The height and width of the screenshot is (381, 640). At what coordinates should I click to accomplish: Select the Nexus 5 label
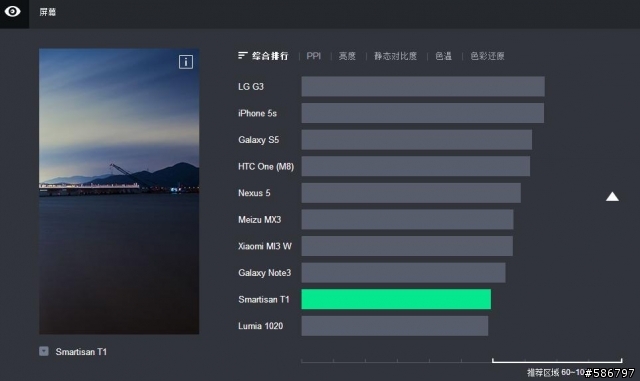tap(254, 193)
